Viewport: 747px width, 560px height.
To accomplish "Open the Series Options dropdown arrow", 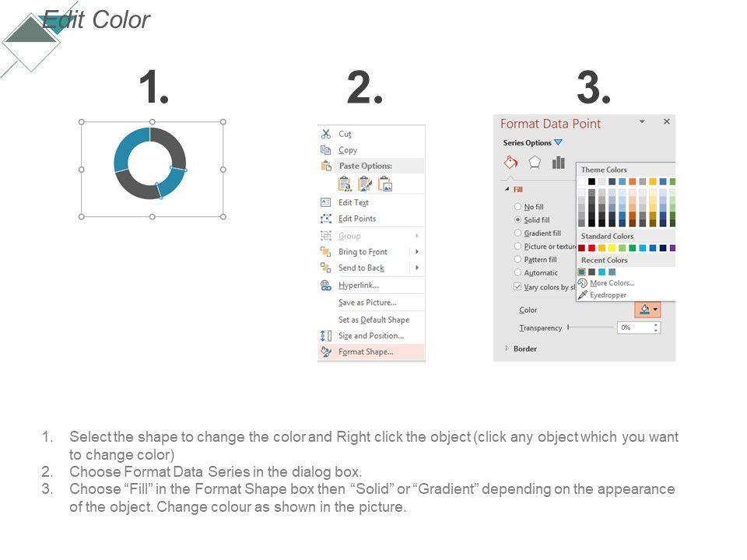I will [x=558, y=143].
